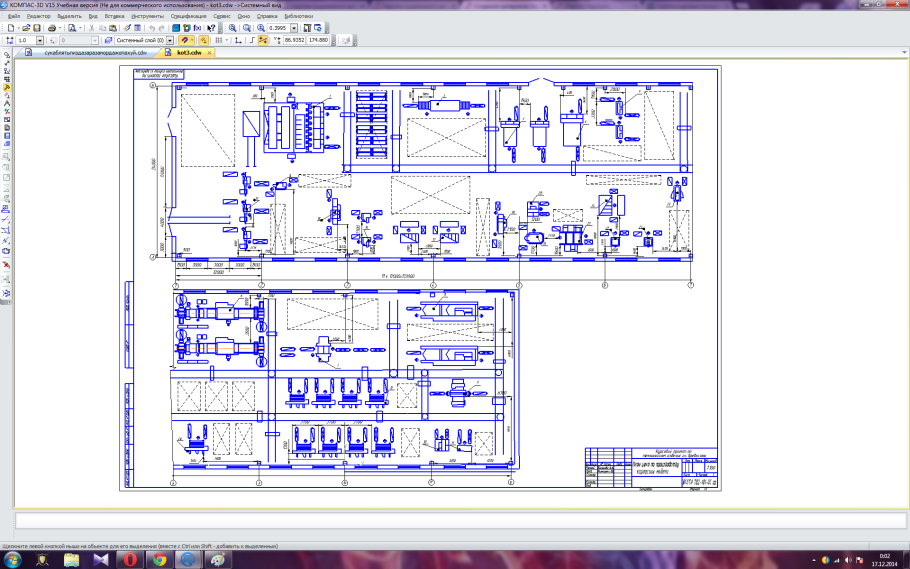Switch to the first open .cdw document tab
Screen dimensions: 910x569
click(x=95, y=51)
